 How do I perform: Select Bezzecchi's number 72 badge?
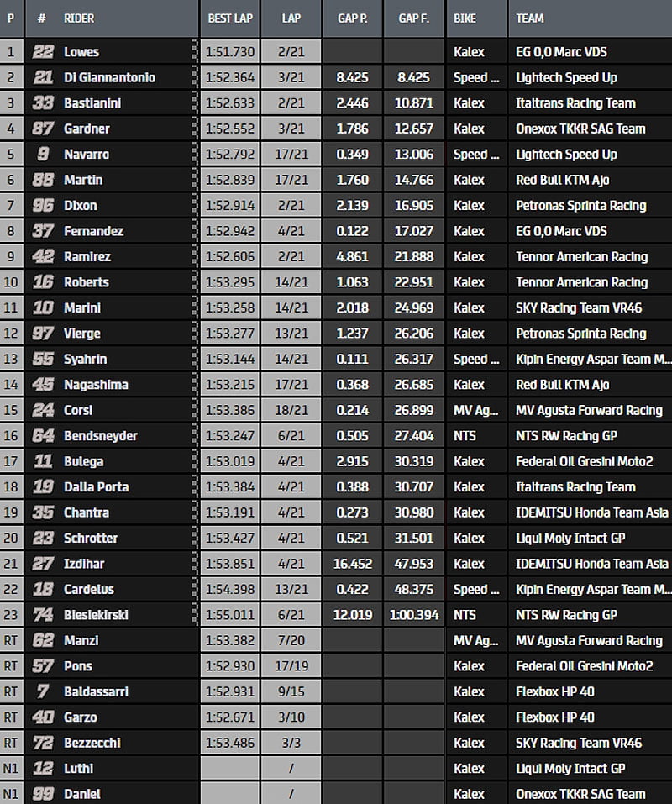pos(42,743)
